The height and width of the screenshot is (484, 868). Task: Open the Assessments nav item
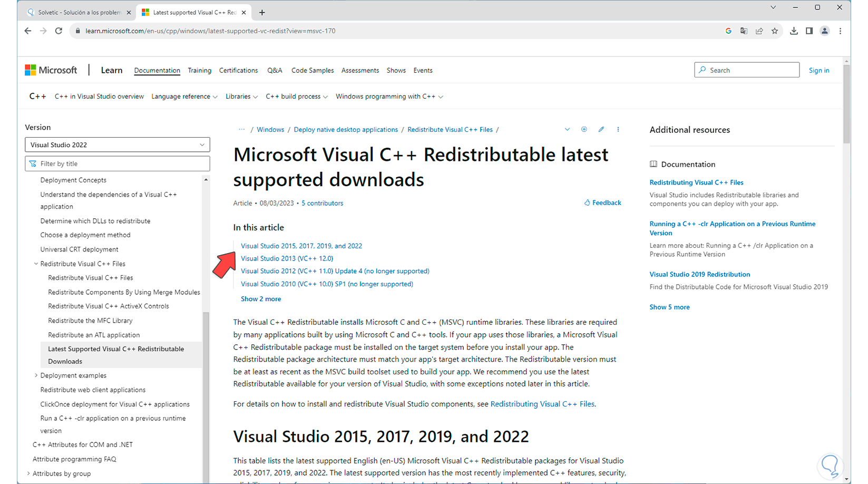(360, 70)
